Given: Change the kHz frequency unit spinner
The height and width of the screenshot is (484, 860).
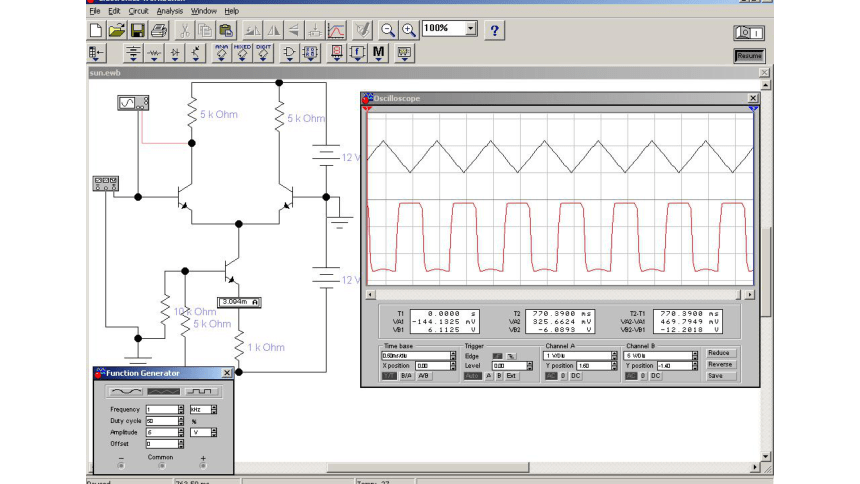Looking at the screenshot, I should pos(214,409).
